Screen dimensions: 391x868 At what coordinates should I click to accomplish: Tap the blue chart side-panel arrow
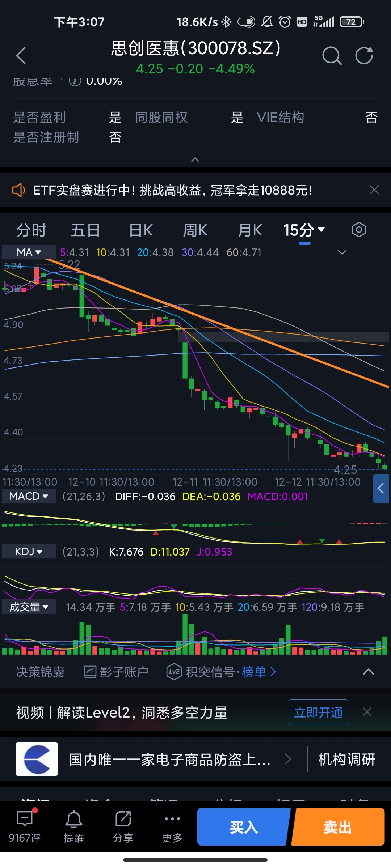click(381, 489)
